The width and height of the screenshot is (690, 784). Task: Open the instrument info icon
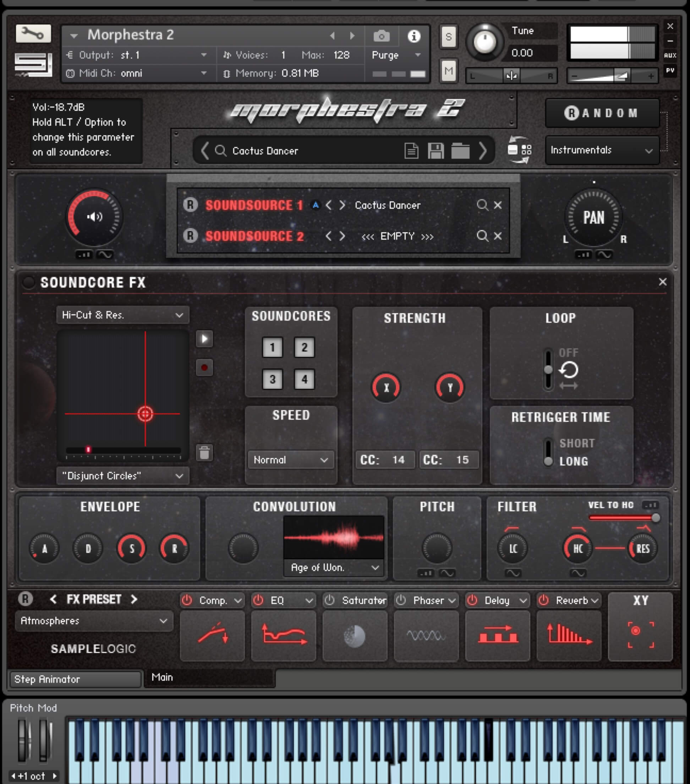click(x=414, y=36)
